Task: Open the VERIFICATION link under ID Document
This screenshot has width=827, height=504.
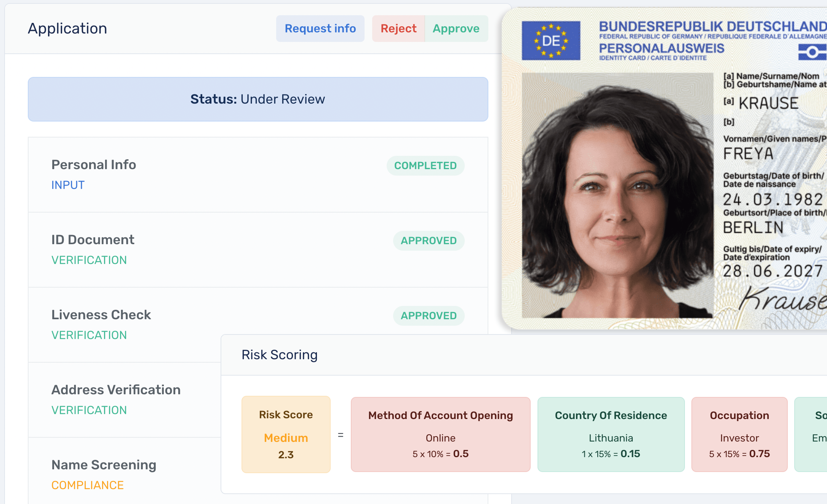Action: click(89, 260)
